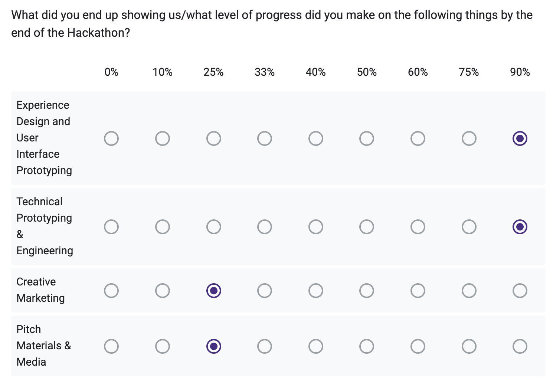
Task: Click selected 25% radio for Creative Marketing
Action: point(214,291)
